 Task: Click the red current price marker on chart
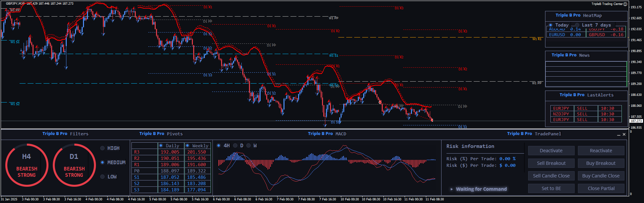[432, 120]
